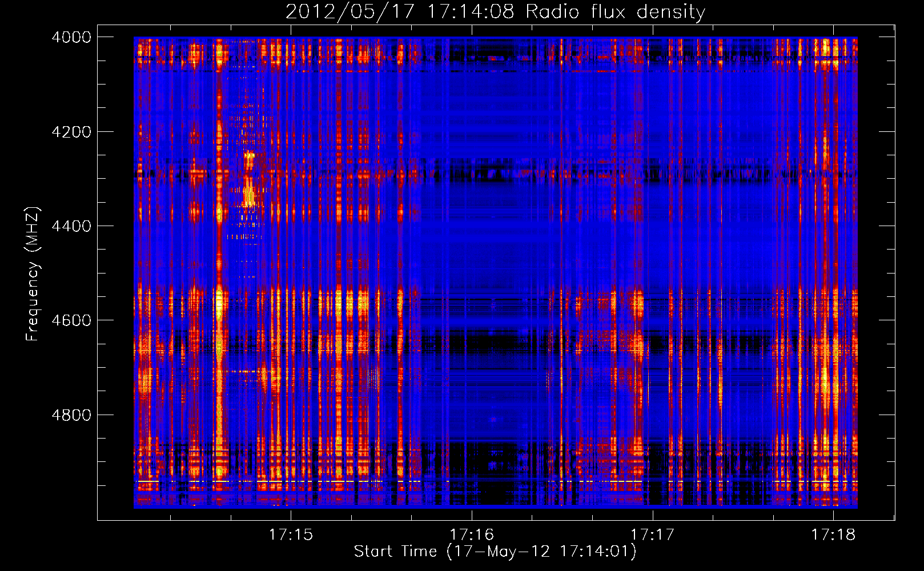Click the 4400 frequency axis label
The image size is (924, 571).
coord(71,226)
